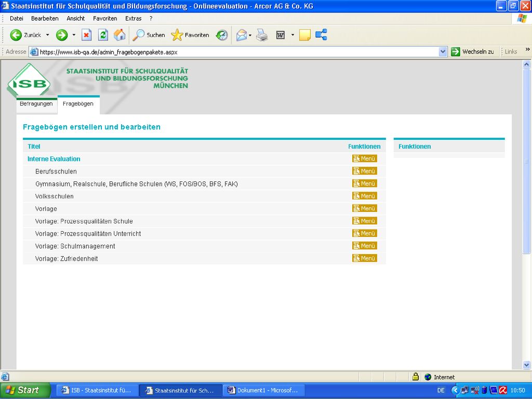Edit page with the Word icon
532x399 pixels.
pyautogui.click(x=280, y=35)
